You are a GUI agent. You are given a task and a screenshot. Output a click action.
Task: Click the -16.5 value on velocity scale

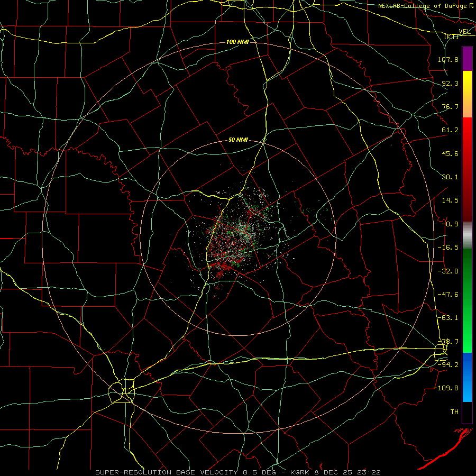(x=448, y=248)
